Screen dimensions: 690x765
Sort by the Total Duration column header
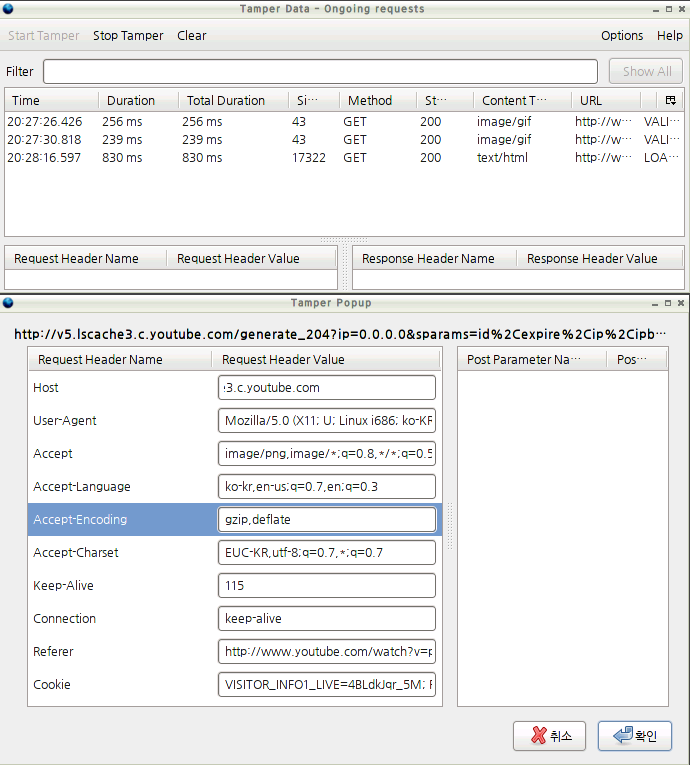pyautogui.click(x=233, y=101)
